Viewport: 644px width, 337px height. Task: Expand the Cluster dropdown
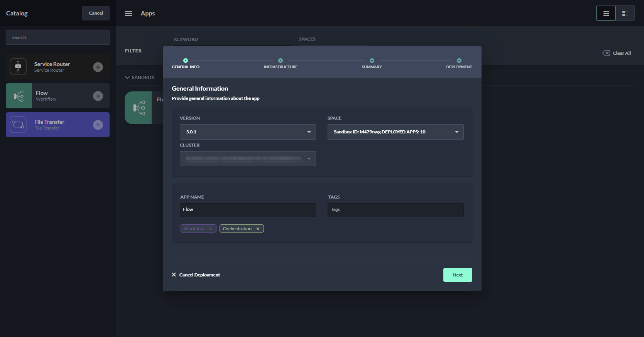248,158
